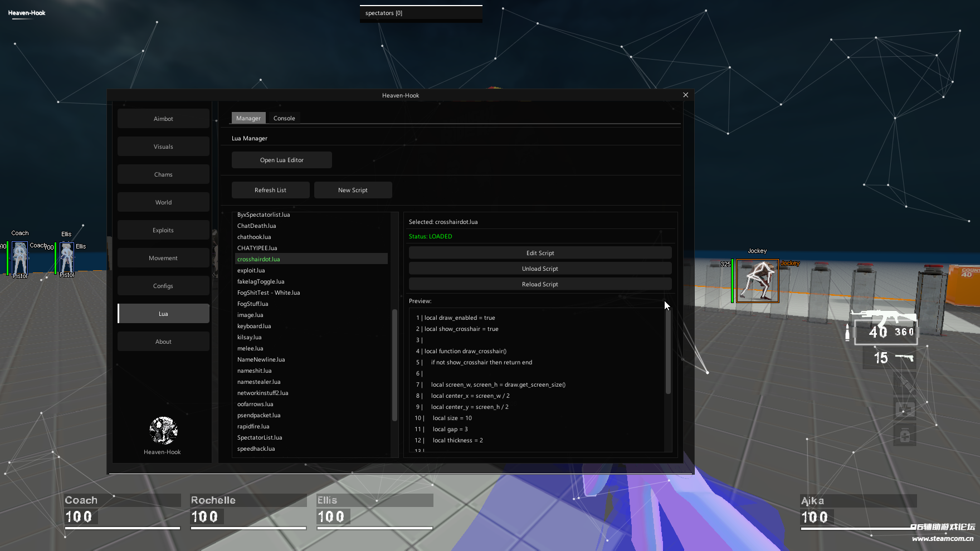Go to the Visuals section

coord(163,147)
